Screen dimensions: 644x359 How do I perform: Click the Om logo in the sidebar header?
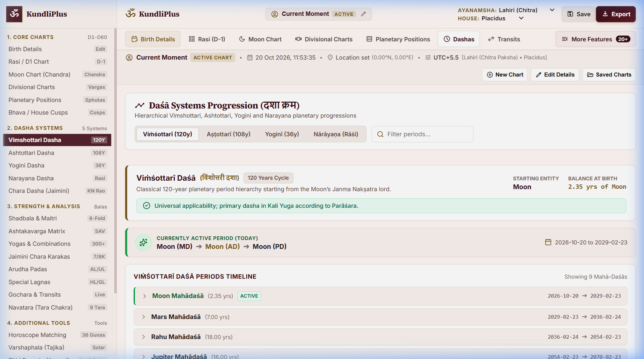(x=14, y=14)
